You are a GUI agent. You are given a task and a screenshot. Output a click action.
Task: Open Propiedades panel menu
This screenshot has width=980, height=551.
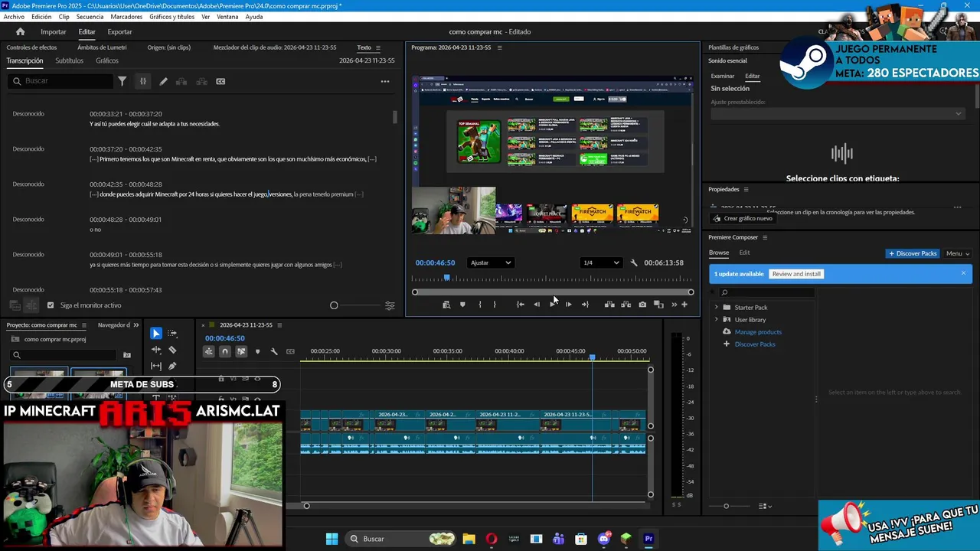pyautogui.click(x=746, y=190)
